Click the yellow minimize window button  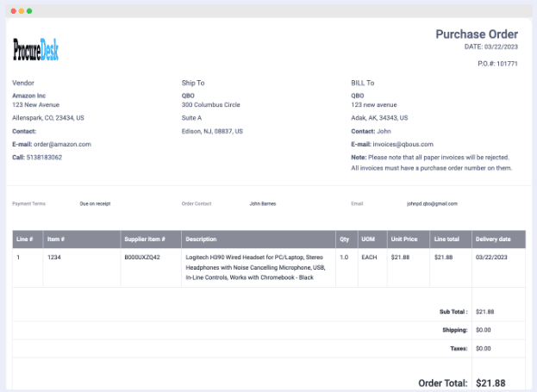coord(22,11)
